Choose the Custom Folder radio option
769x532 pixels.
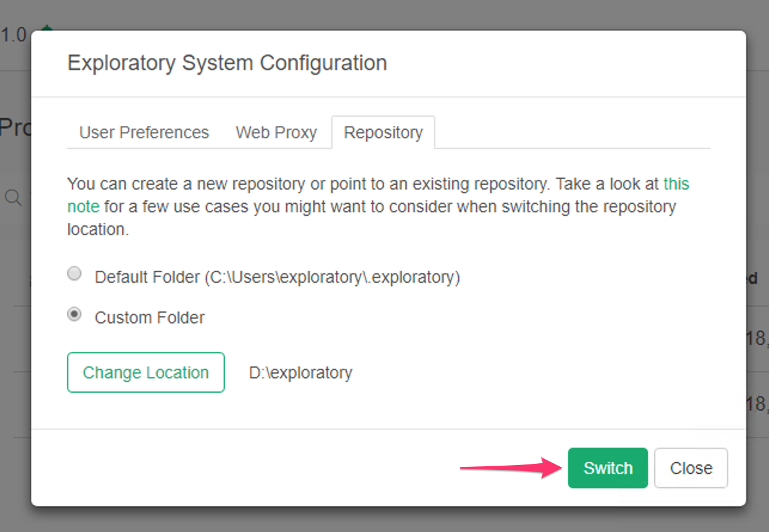click(x=74, y=314)
